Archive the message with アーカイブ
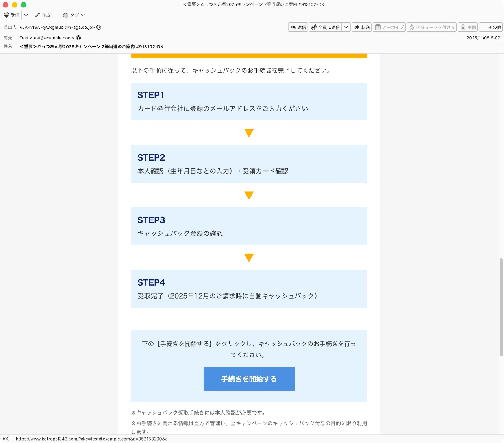This screenshot has height=443, width=504. click(x=389, y=27)
